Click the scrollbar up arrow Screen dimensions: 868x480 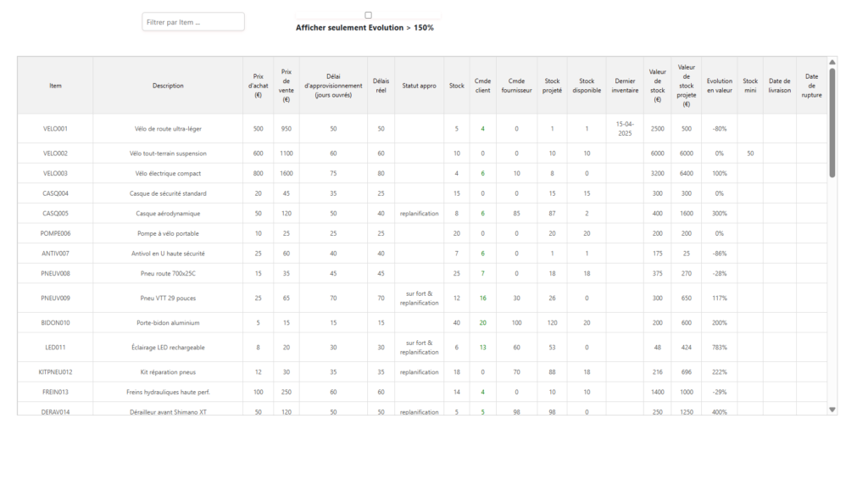[832, 62]
